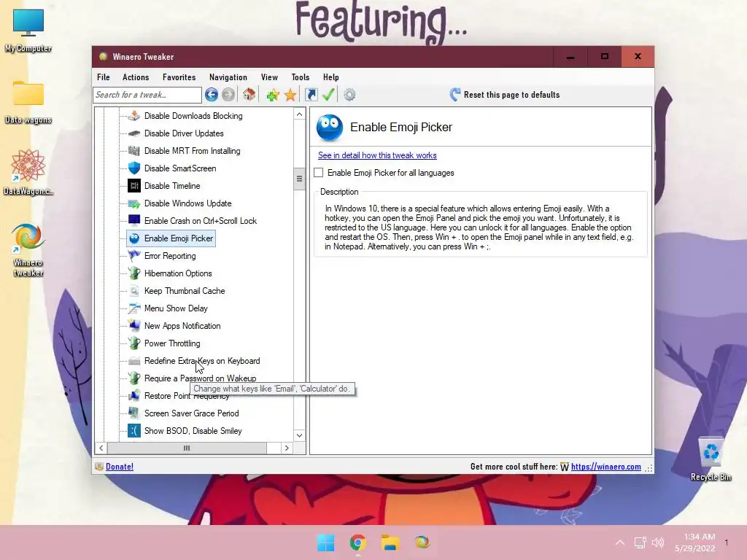The height and width of the screenshot is (560, 747).
Task: Click the Show BSOD, Disable Smiley icon
Action: click(134, 431)
